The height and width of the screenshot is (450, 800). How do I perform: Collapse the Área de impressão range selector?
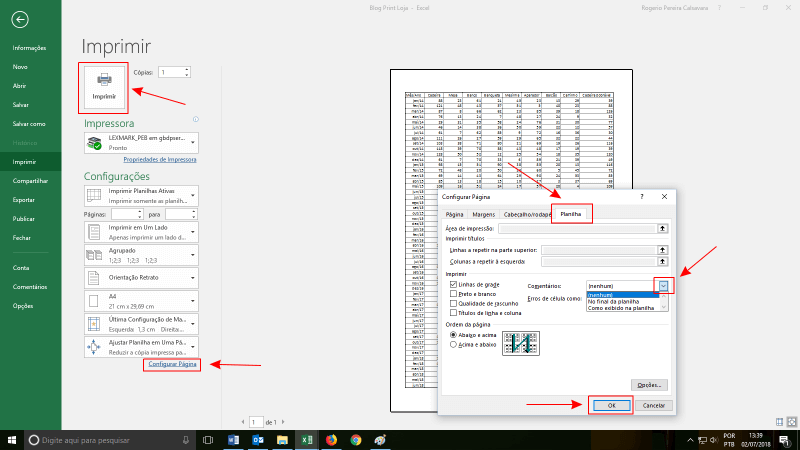[x=662, y=229]
